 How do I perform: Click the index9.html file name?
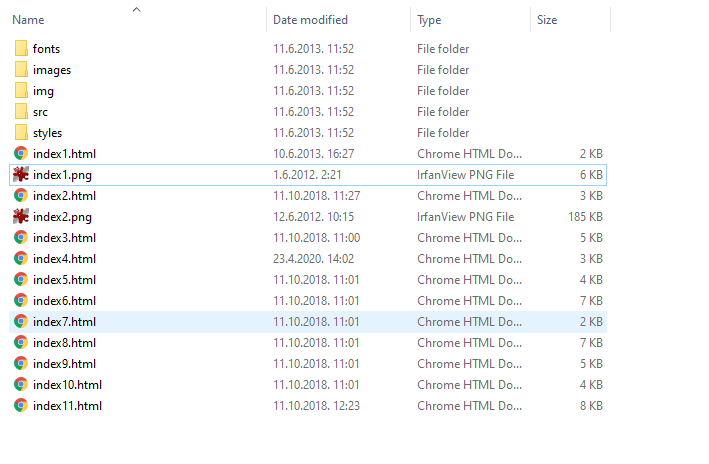pyautogui.click(x=64, y=364)
